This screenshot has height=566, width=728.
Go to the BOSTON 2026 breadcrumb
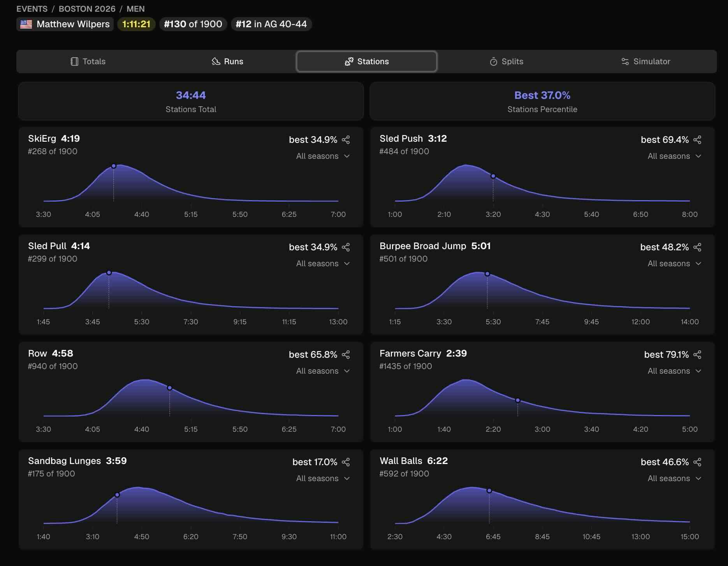click(87, 9)
